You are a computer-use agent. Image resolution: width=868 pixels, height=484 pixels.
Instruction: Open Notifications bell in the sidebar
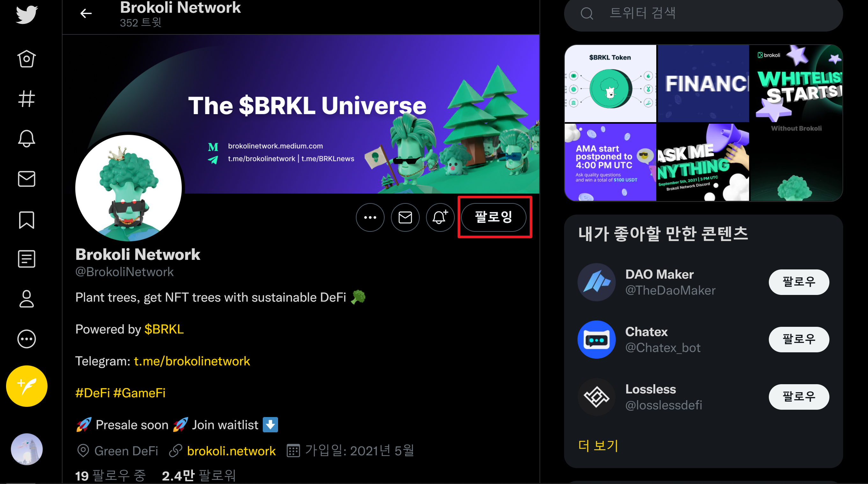[26, 138]
